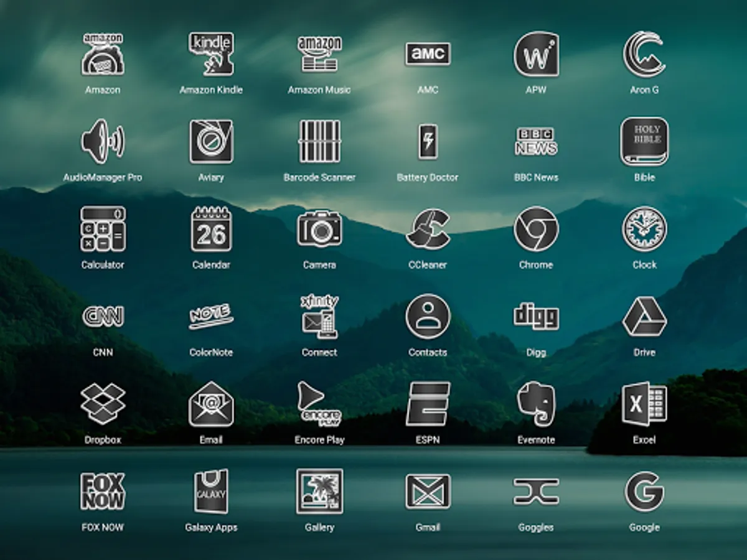Launch the Holy Bible app
The width and height of the screenshot is (747, 560).
pos(644,141)
